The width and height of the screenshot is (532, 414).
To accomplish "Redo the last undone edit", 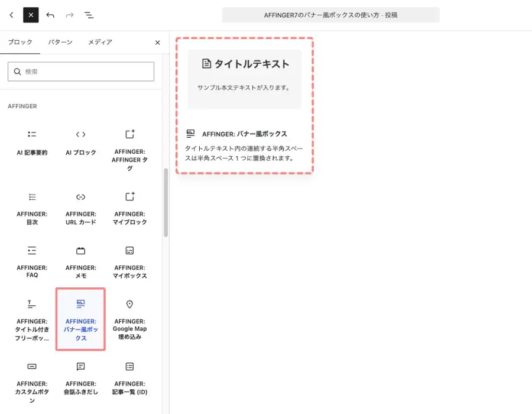I will coord(70,15).
